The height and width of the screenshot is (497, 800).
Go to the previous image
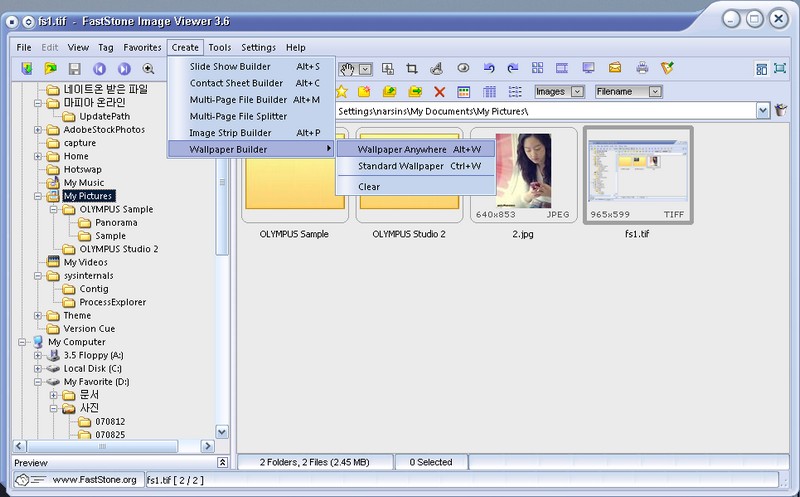[x=99, y=68]
